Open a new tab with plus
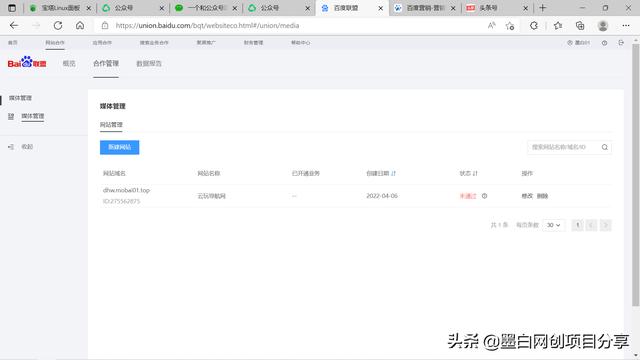Image resolution: width=640 pixels, height=360 pixels. 542,8
